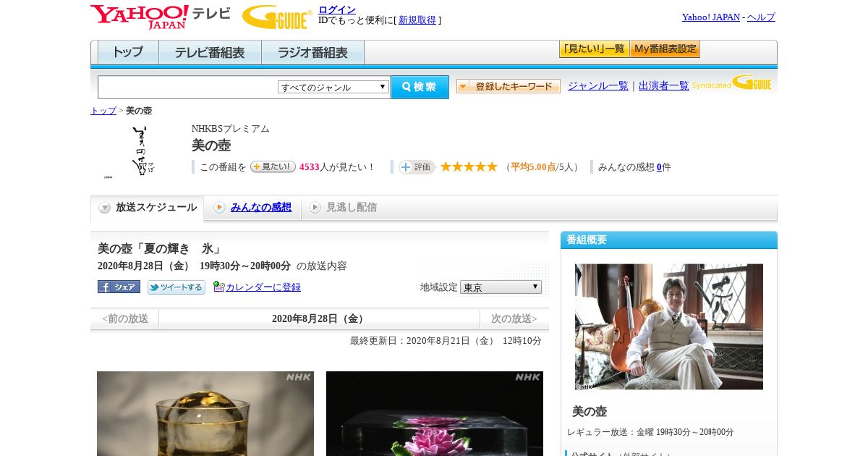This screenshot has height=456, width=868.
Task: Open the テレビ番組表 tab
Action: 210,53
